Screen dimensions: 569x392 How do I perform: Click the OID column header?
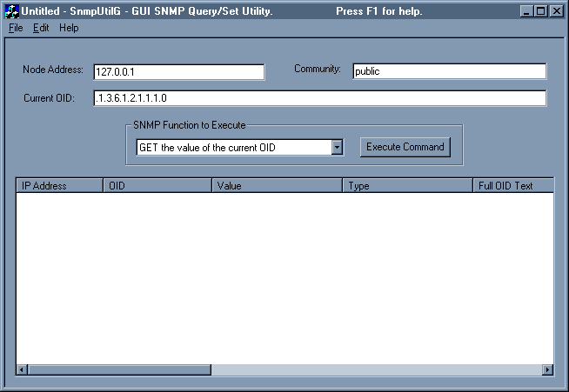click(x=157, y=186)
